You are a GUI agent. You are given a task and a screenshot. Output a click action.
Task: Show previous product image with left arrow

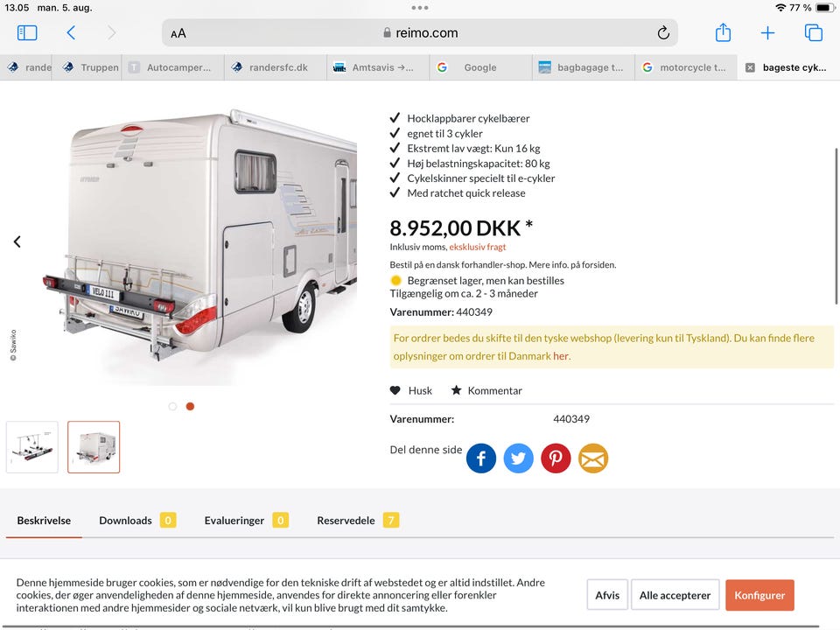(x=17, y=241)
